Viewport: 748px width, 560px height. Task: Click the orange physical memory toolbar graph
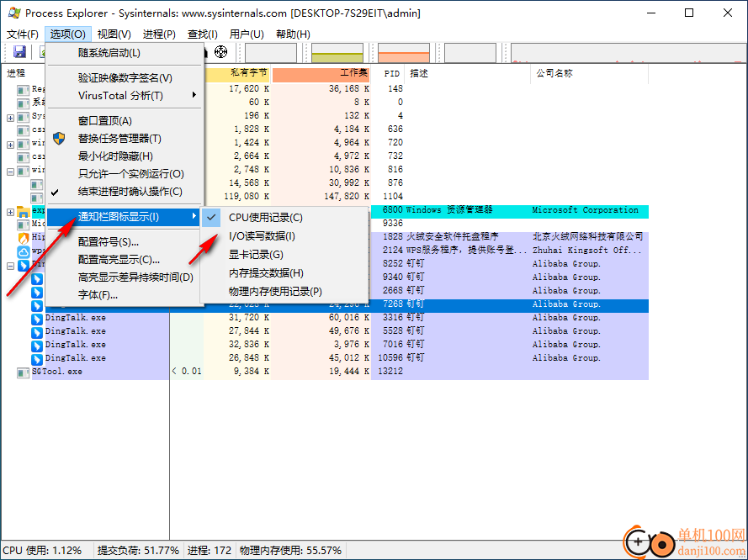pyautogui.click(x=404, y=53)
